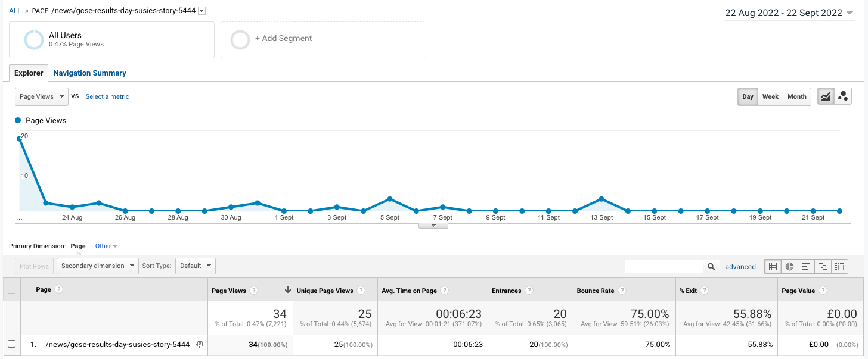Select the pivot table view icon
This screenshot has height=359, width=868.
(839, 266)
